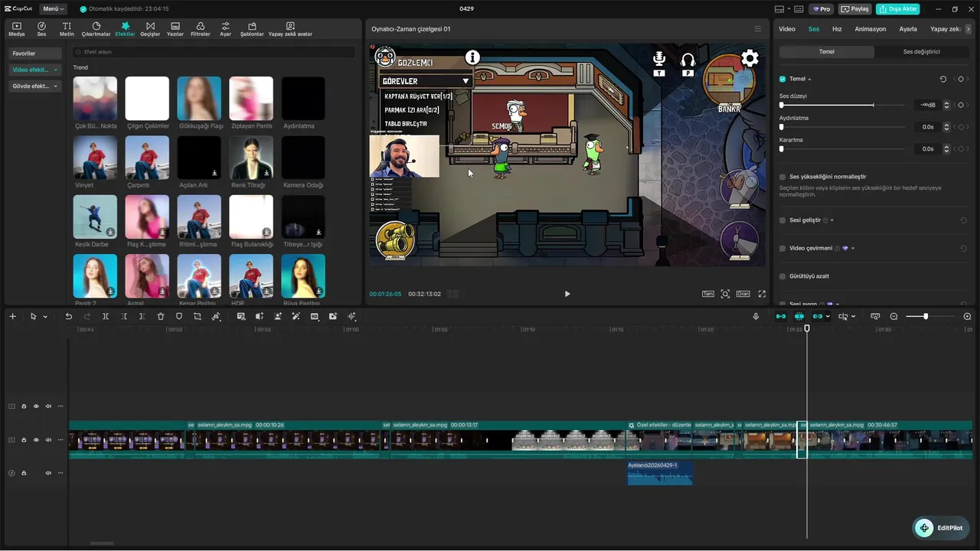Open the Şablonlar templates panel
Viewport: 980px width, 551px height.
(252, 29)
